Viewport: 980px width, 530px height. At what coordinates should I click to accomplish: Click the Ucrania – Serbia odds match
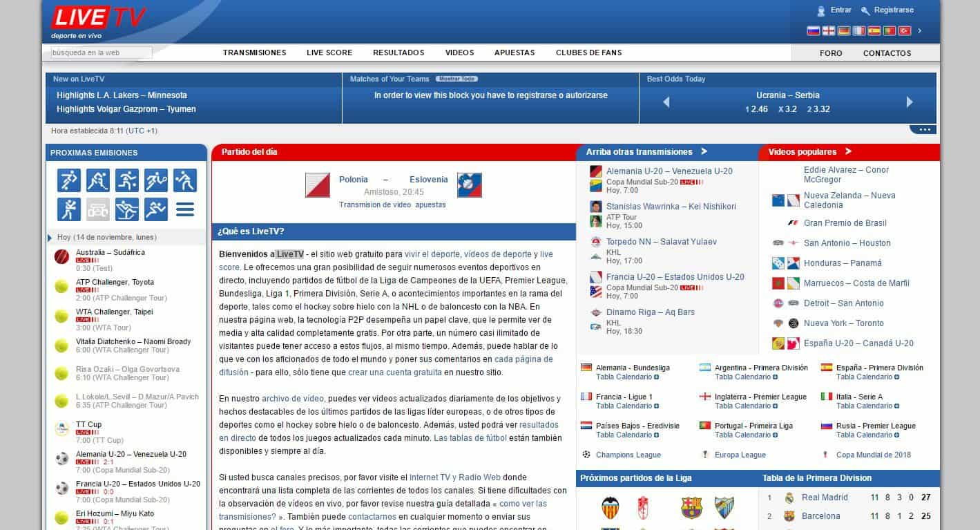(x=788, y=95)
